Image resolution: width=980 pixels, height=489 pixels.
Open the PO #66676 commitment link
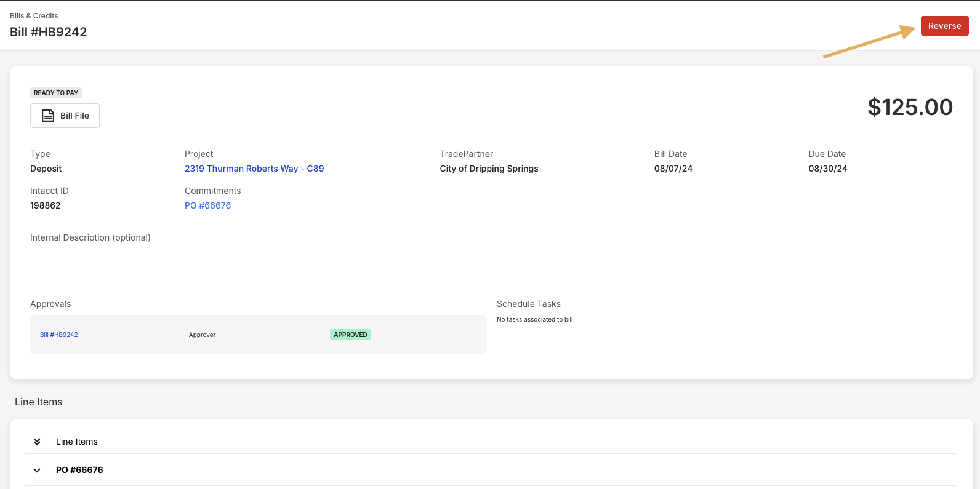coord(207,205)
